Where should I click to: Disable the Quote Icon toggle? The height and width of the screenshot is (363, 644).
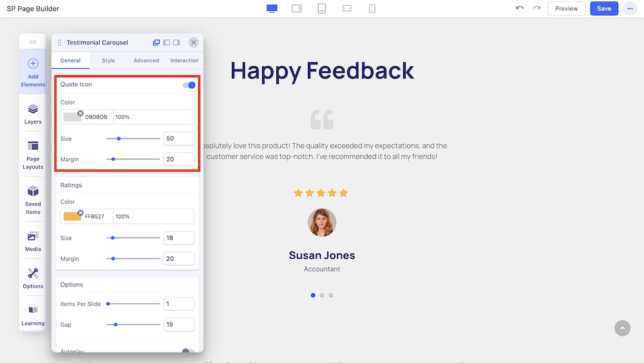point(189,85)
